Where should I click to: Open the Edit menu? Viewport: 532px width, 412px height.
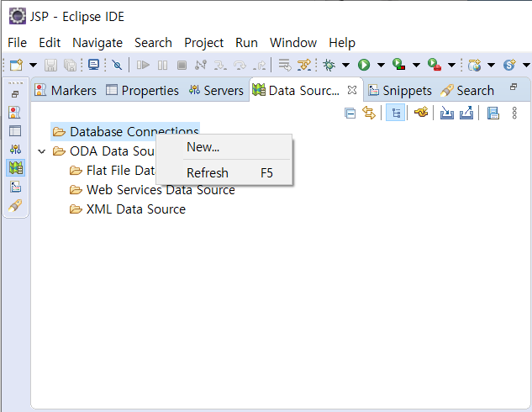click(x=50, y=43)
